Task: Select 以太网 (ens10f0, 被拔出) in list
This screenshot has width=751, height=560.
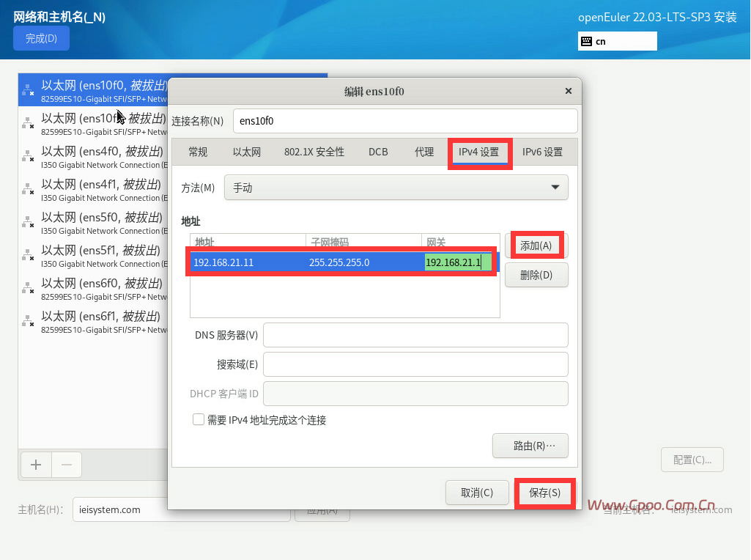Action: click(93, 90)
